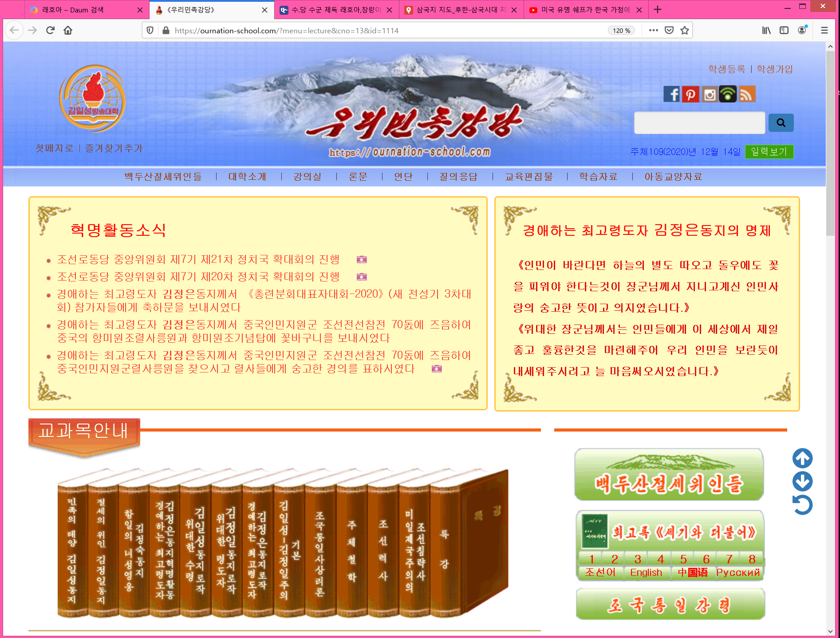Click the vertical page scrollbar thumb
This screenshot has width=840, height=638.
coord(830,143)
